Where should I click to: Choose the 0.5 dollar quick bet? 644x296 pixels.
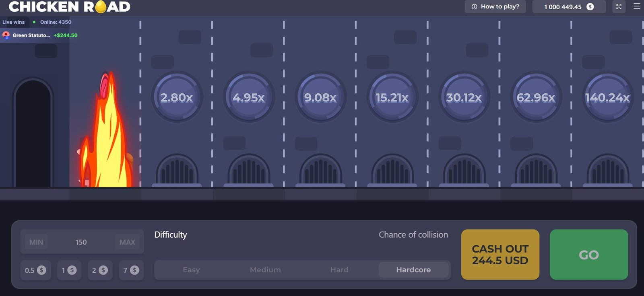(x=35, y=270)
